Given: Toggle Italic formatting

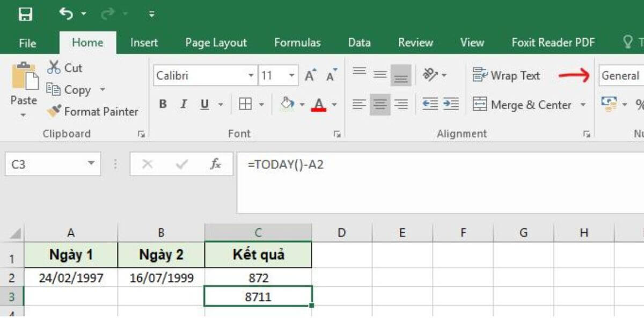Looking at the screenshot, I should (184, 105).
